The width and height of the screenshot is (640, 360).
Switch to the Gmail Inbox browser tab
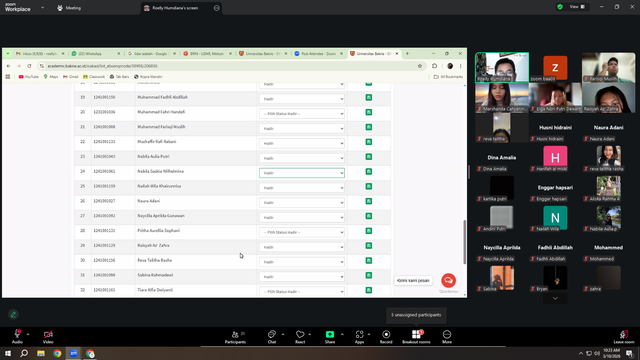point(39,53)
